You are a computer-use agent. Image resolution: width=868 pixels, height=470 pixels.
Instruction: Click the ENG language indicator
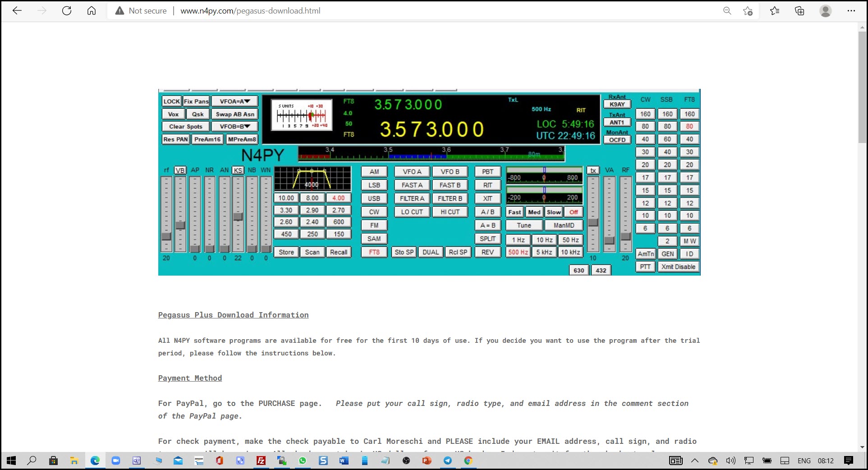coord(804,461)
